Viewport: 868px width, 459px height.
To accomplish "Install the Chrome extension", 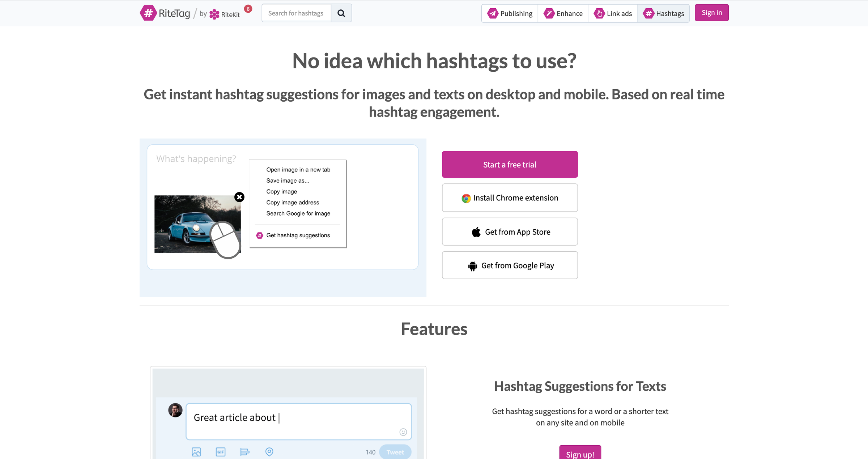I will pyautogui.click(x=510, y=198).
